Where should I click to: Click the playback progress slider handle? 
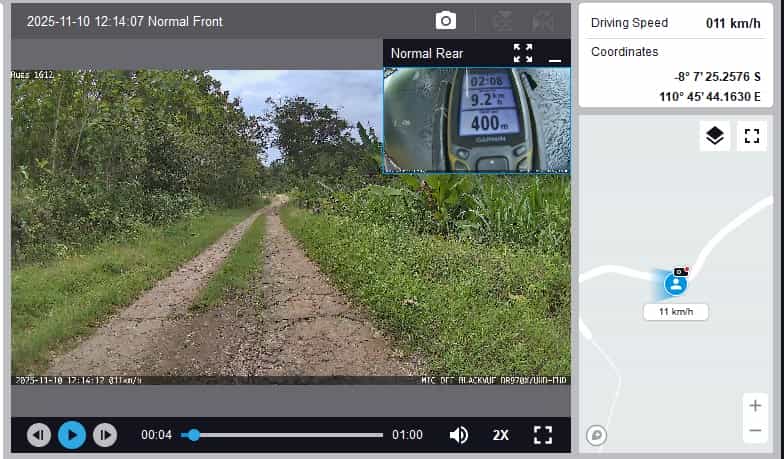click(194, 435)
